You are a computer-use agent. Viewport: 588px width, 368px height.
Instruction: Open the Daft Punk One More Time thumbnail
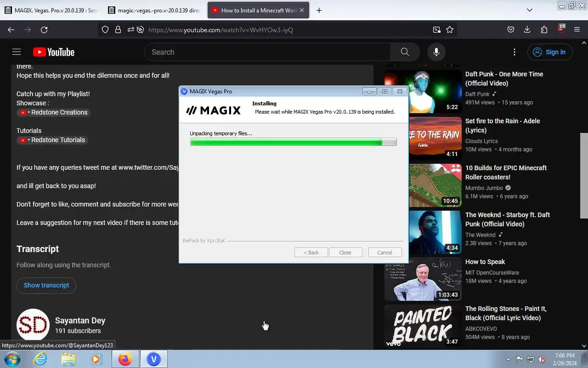click(423, 92)
